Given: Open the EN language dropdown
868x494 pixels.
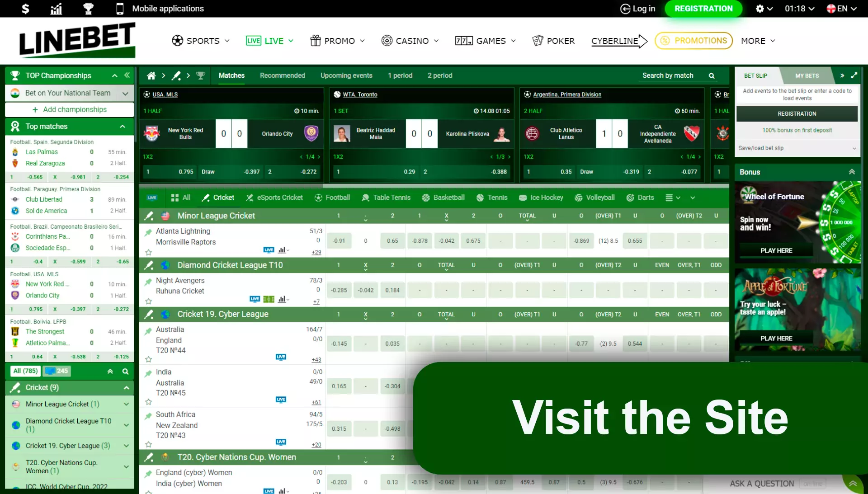Looking at the screenshot, I should (x=842, y=8).
